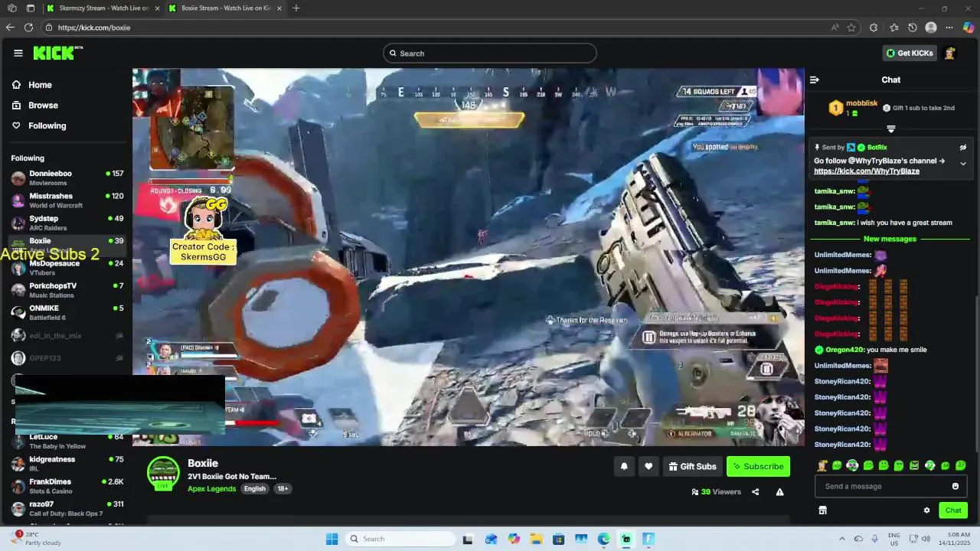The image size is (980, 551).
Task: Open the kick.com/WhyTryBlaze link
Action: pyautogui.click(x=867, y=171)
